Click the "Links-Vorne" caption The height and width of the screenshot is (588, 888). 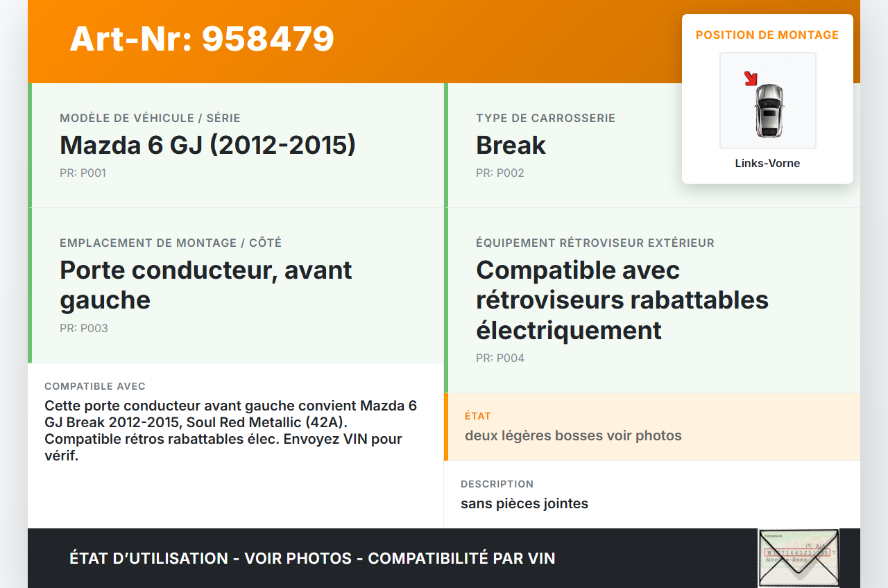767,164
